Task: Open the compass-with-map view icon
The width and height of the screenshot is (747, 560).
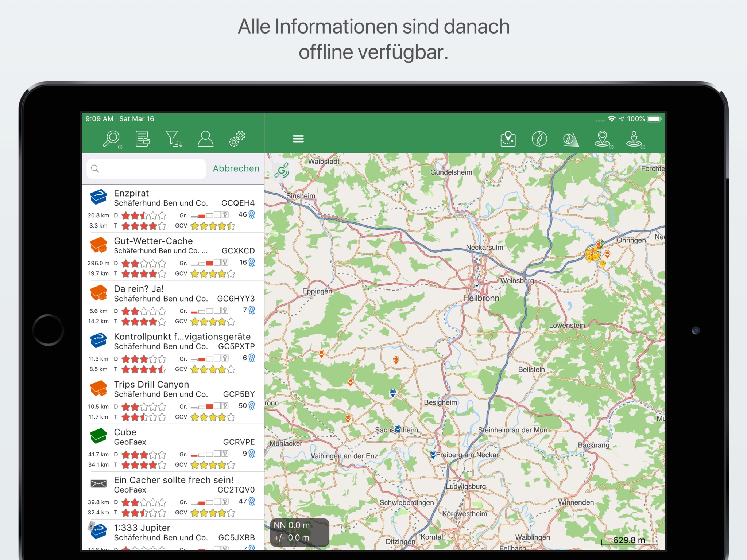Action: coord(570,139)
